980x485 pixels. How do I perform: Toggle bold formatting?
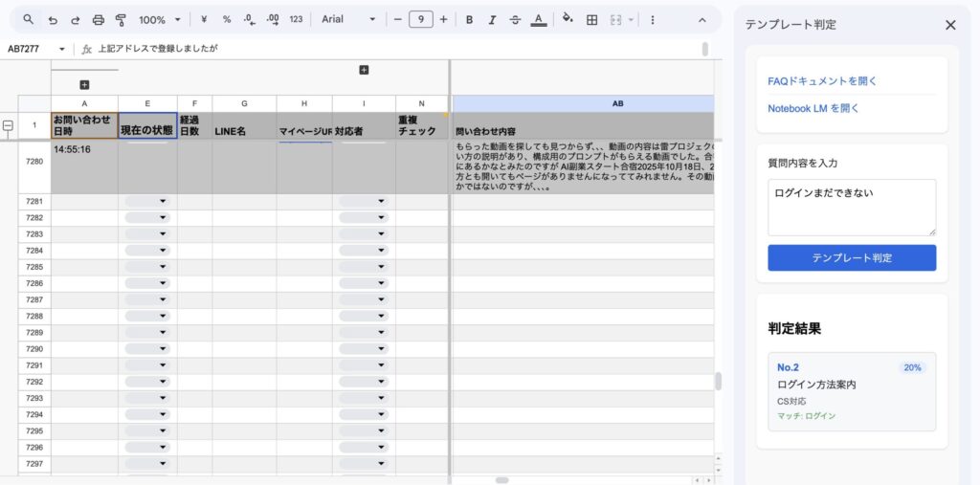[x=469, y=19]
